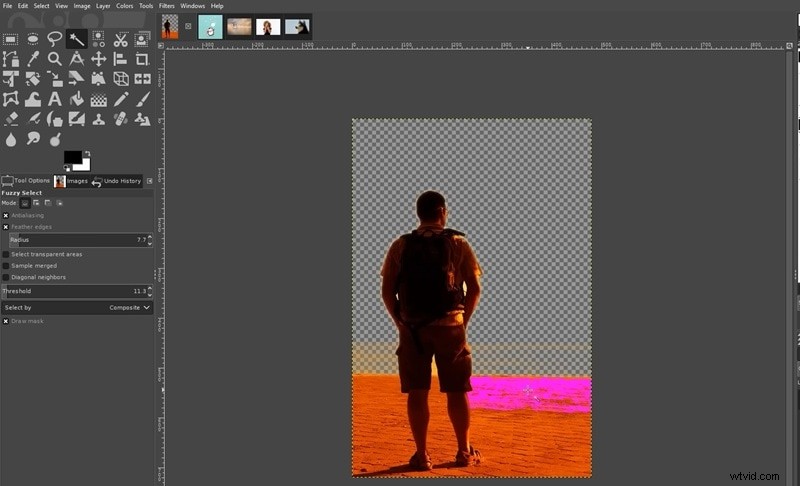
Task: Select the Fuzzy Select magic wand tool
Action: 77,39
